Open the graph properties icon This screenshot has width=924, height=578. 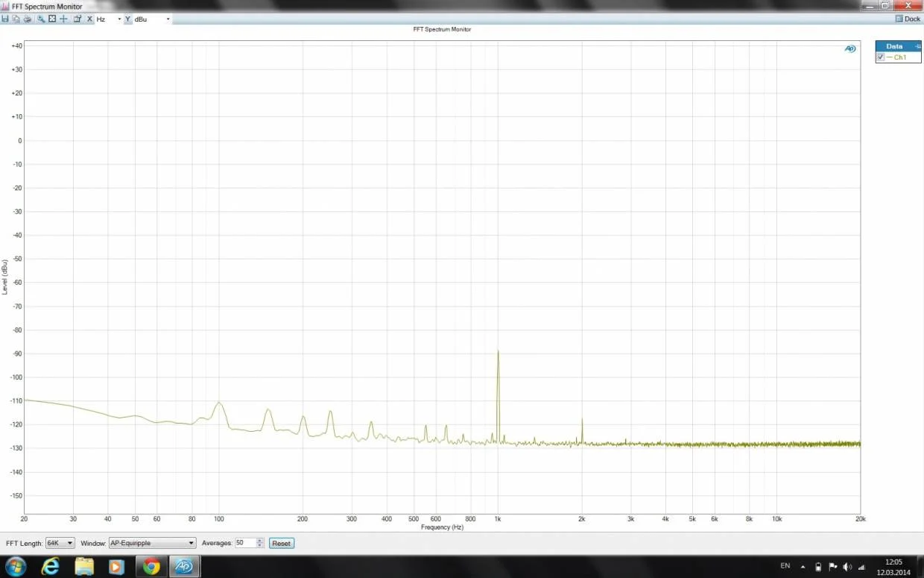77,19
